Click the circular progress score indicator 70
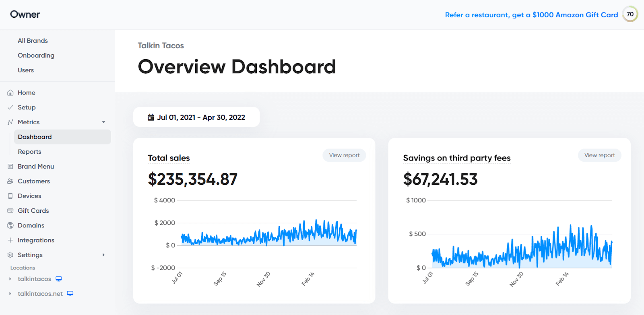The width and height of the screenshot is (644, 315). 630,14
